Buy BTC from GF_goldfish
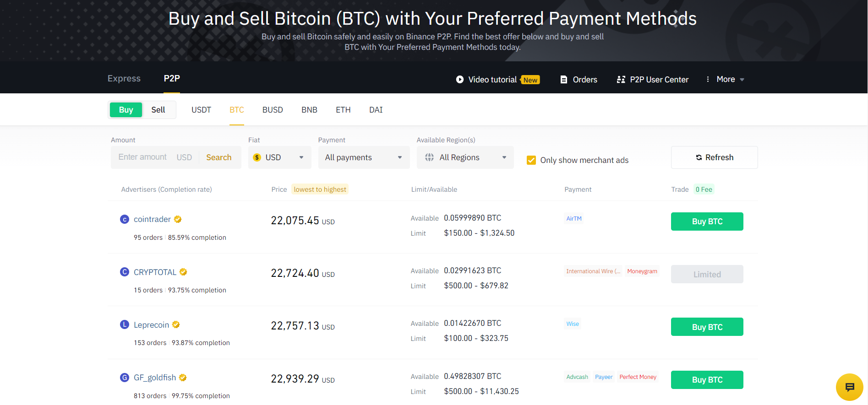Screen dimensions: 868x405 tap(707, 380)
